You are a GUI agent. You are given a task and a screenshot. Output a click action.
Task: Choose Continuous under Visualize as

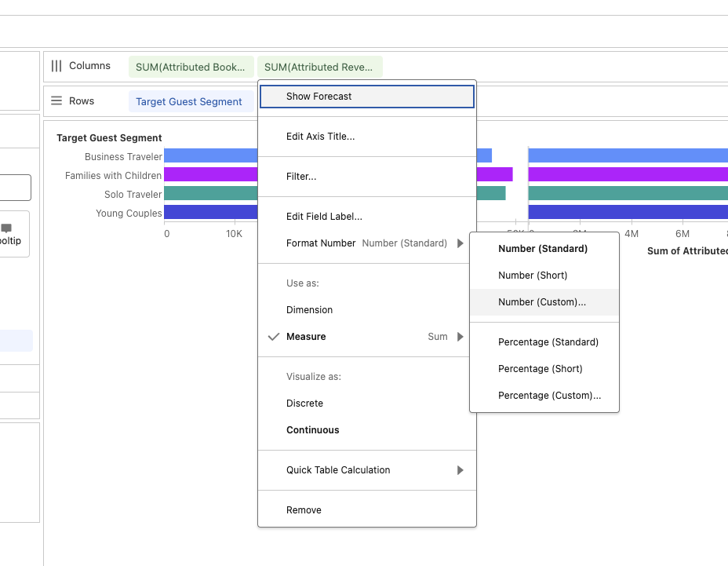click(x=312, y=430)
